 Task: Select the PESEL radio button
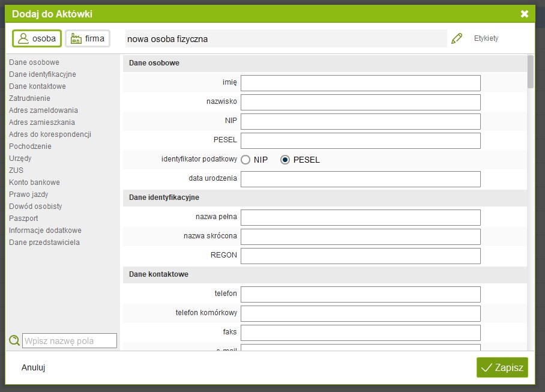pyautogui.click(x=285, y=160)
